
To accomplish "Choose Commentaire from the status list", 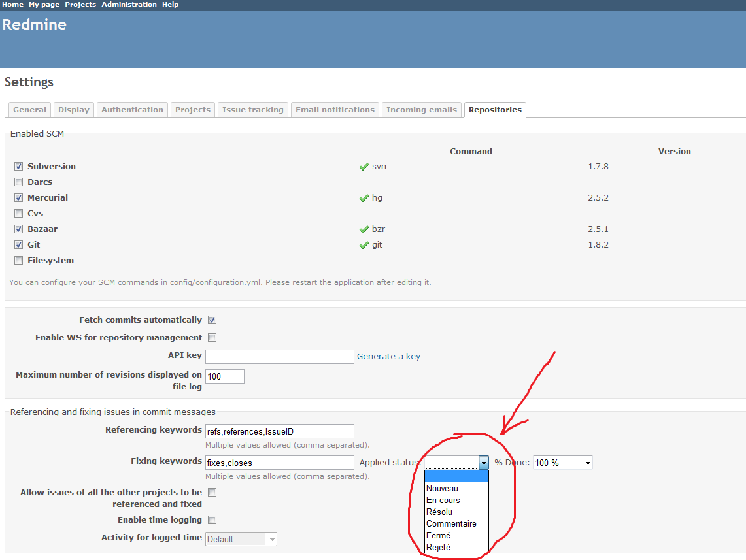I will click(x=456, y=524).
